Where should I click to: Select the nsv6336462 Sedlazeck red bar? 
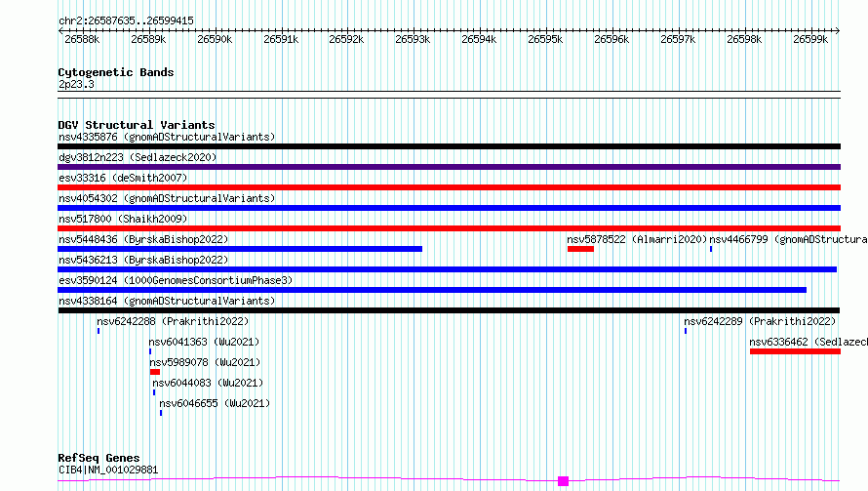(795, 352)
